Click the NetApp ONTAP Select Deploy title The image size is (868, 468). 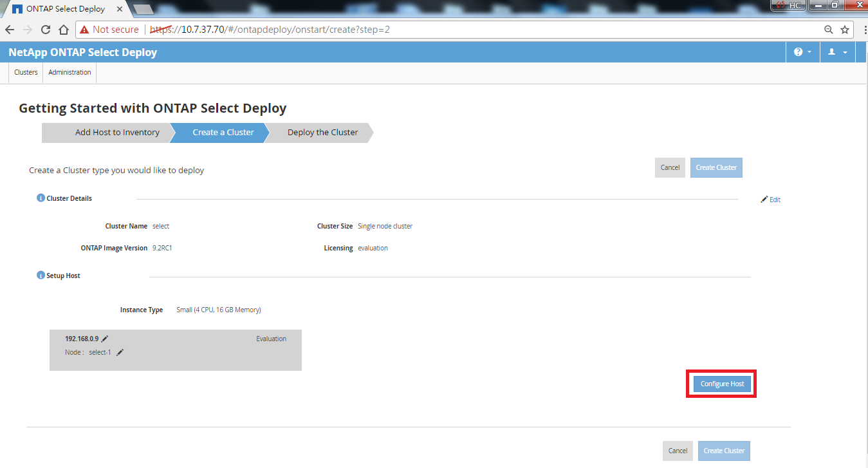pos(82,52)
